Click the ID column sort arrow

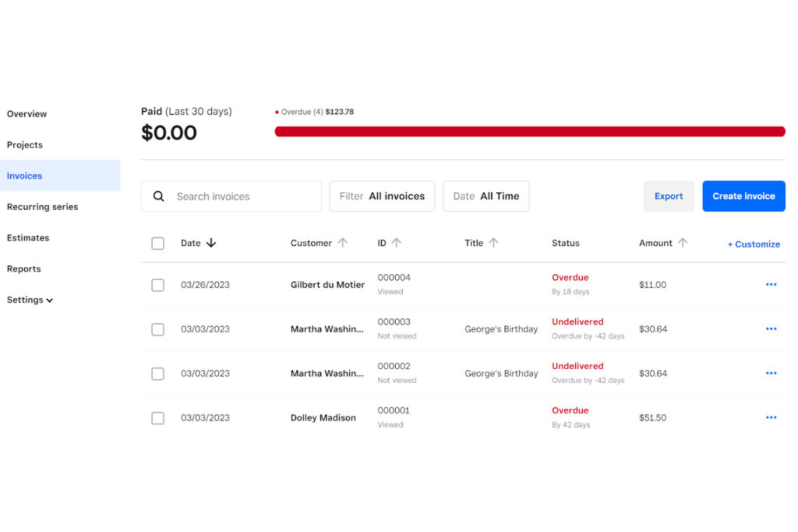point(397,243)
